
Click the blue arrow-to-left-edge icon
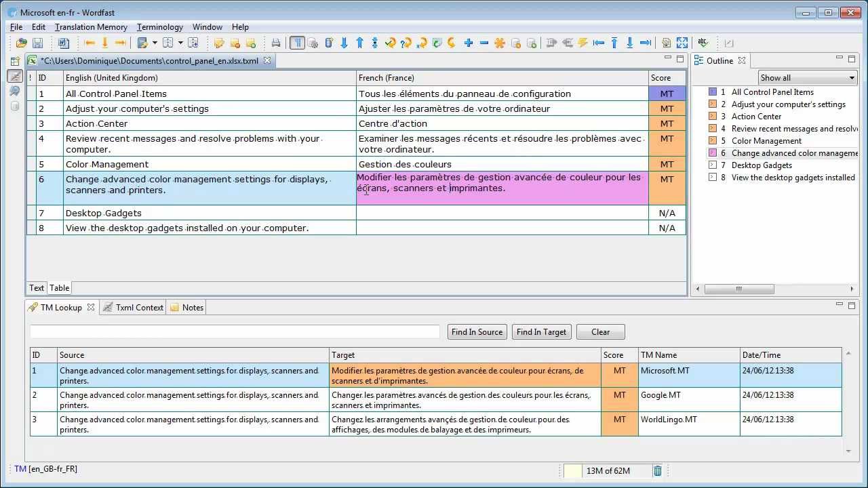click(598, 43)
